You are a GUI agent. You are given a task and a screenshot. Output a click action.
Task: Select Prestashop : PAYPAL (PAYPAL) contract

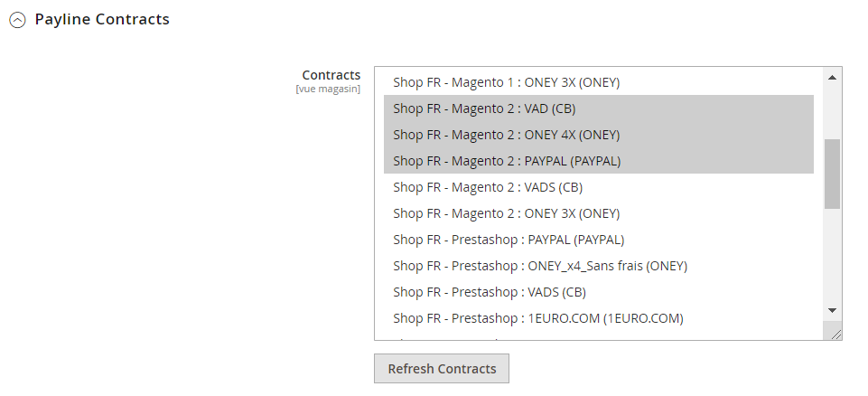coord(509,240)
